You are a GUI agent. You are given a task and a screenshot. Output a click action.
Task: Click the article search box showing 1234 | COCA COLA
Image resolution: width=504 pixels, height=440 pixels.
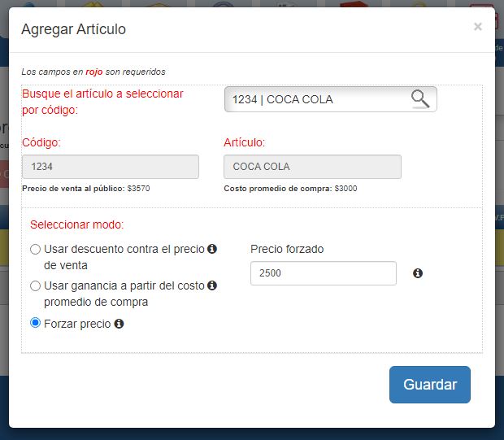click(x=330, y=99)
